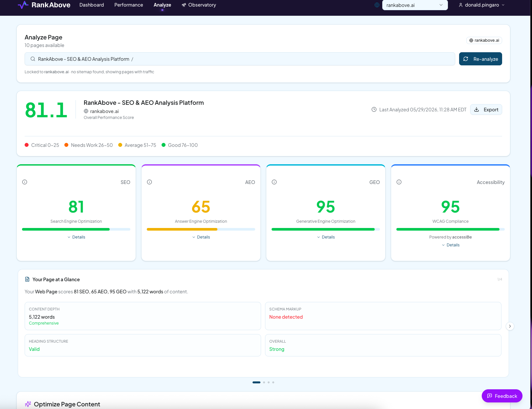
Task: Click the RankAbove logo icon
Action: point(23,5)
